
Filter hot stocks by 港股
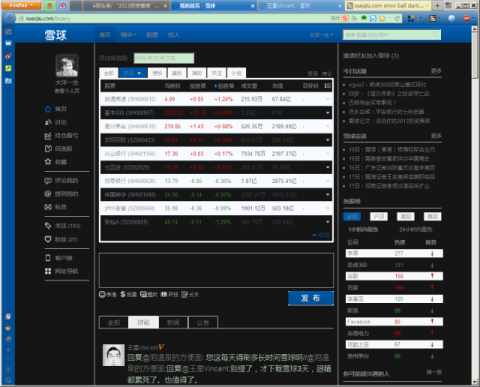(x=405, y=217)
